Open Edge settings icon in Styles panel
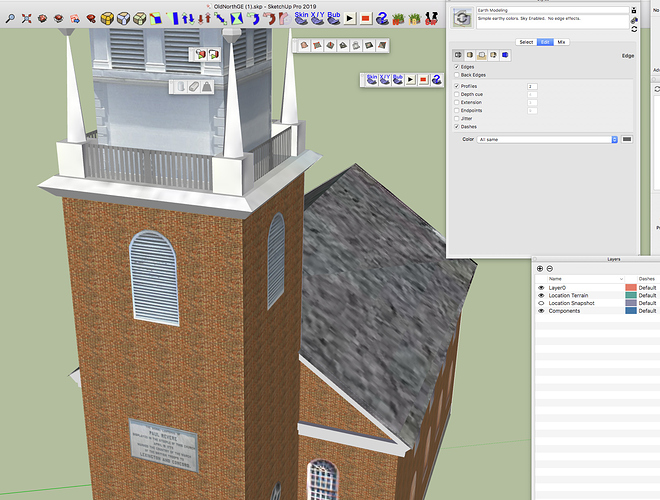Image resolution: width=660 pixels, height=500 pixels. coord(458,55)
